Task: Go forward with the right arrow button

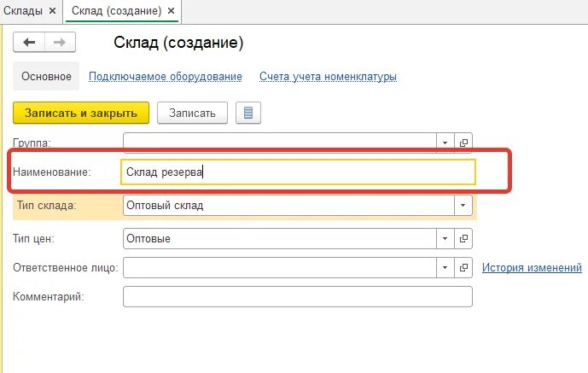Action: pyautogui.click(x=60, y=43)
